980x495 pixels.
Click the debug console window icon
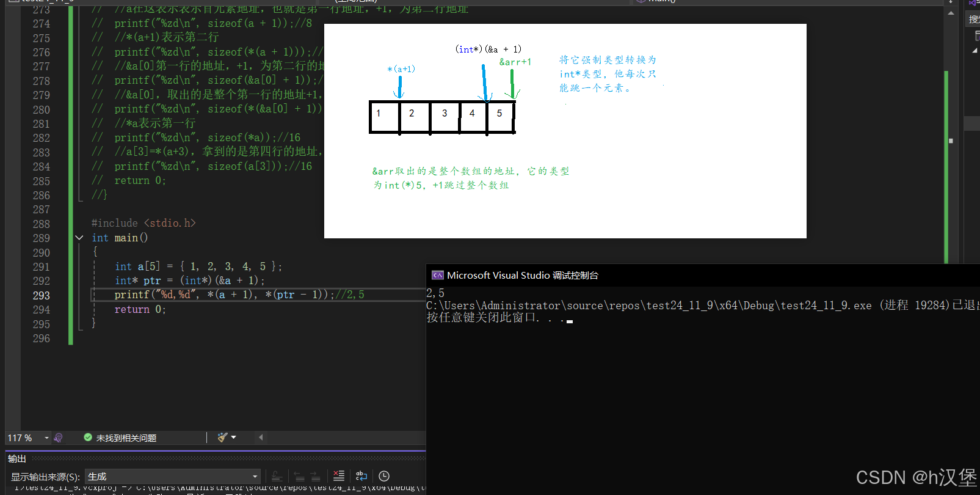point(437,276)
